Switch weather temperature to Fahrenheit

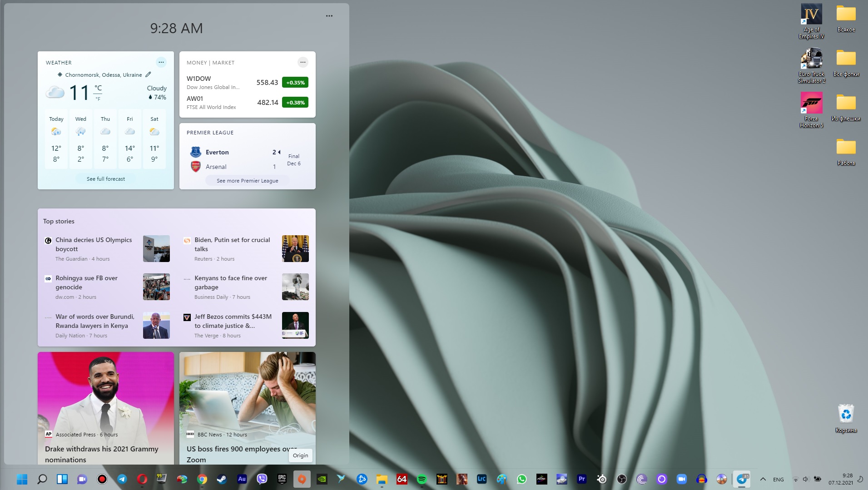98,98
